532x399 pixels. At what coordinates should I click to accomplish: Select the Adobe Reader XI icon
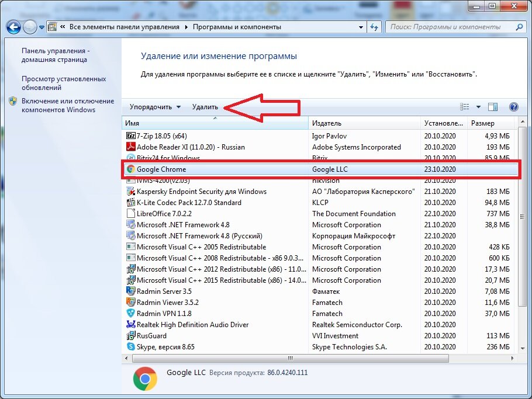point(130,147)
